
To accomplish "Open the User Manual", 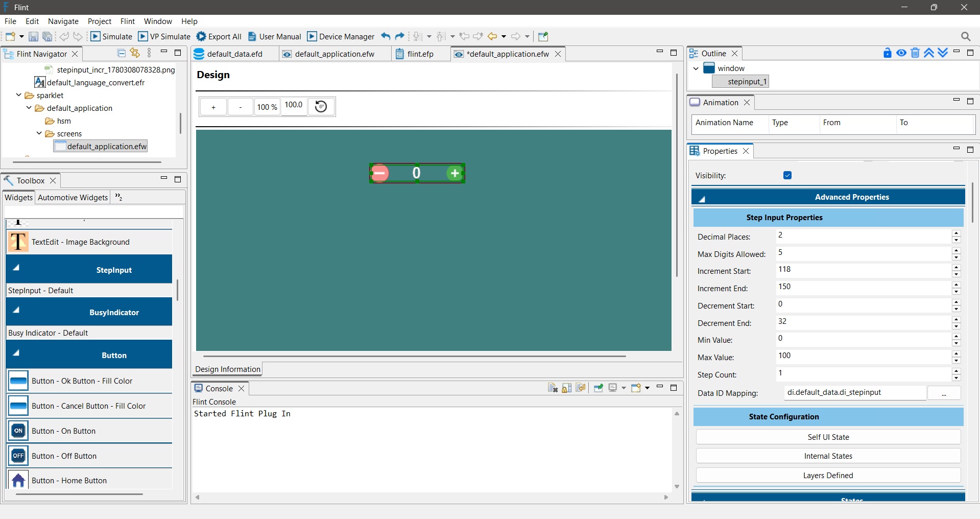I will tap(275, 36).
